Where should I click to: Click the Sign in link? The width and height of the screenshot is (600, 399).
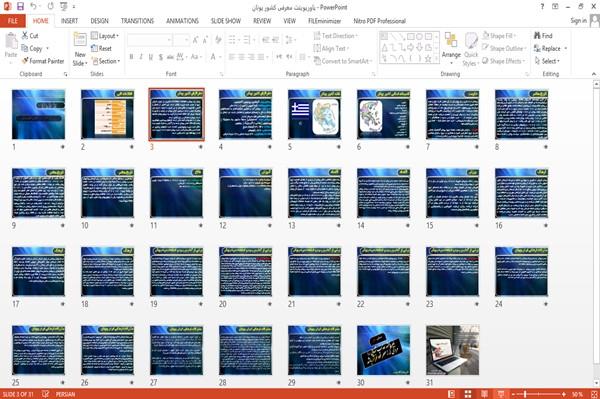(x=578, y=21)
